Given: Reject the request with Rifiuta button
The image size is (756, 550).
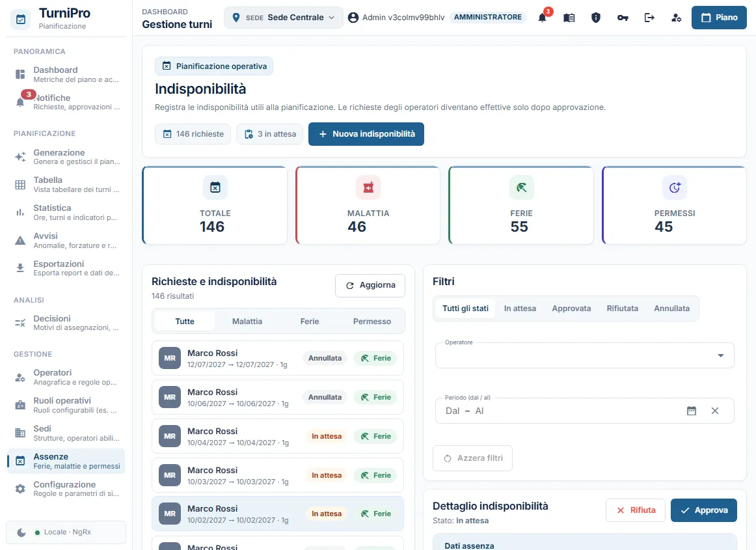Looking at the screenshot, I should [636, 510].
